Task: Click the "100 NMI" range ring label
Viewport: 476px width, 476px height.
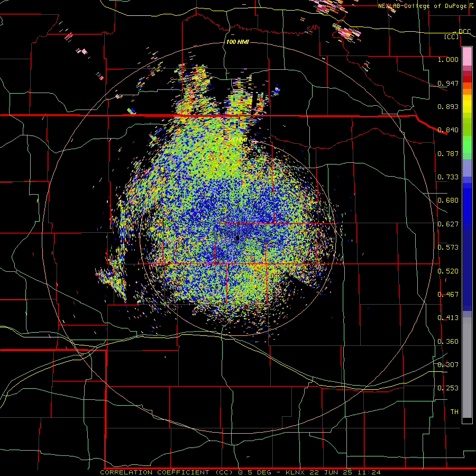Action: click(x=237, y=42)
